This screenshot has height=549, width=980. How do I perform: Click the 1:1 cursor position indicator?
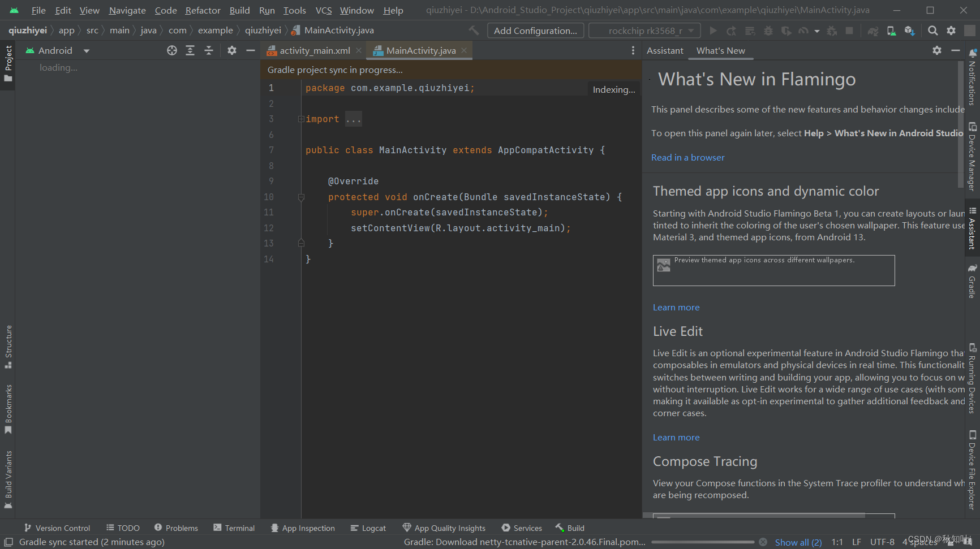click(x=837, y=542)
